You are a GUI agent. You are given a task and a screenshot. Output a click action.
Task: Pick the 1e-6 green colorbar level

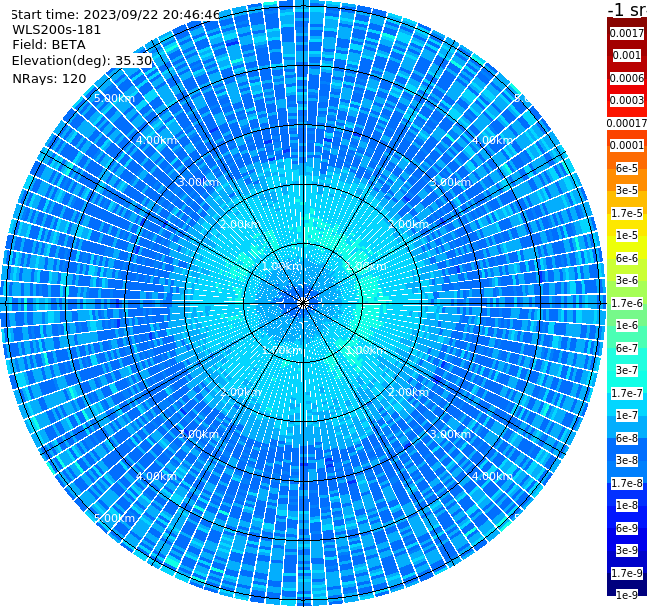627,325
